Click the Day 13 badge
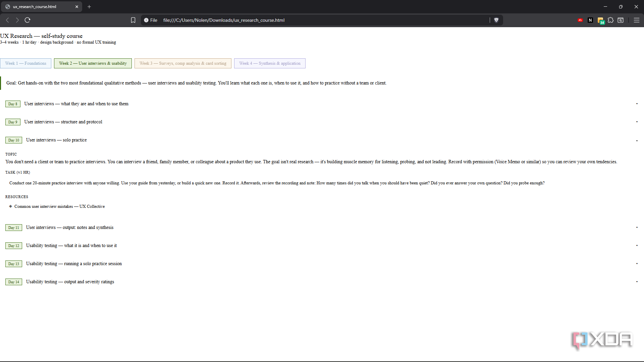The height and width of the screenshot is (362, 644). click(x=14, y=264)
